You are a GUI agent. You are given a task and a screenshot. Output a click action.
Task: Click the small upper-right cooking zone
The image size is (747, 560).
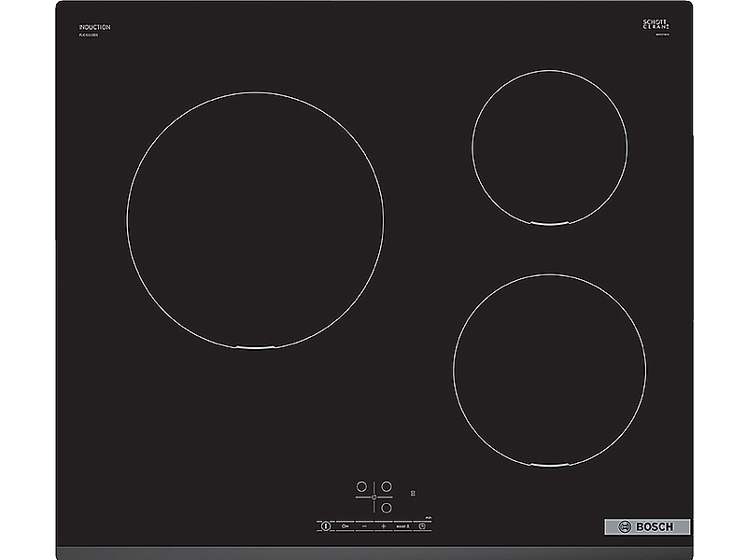[549, 147]
